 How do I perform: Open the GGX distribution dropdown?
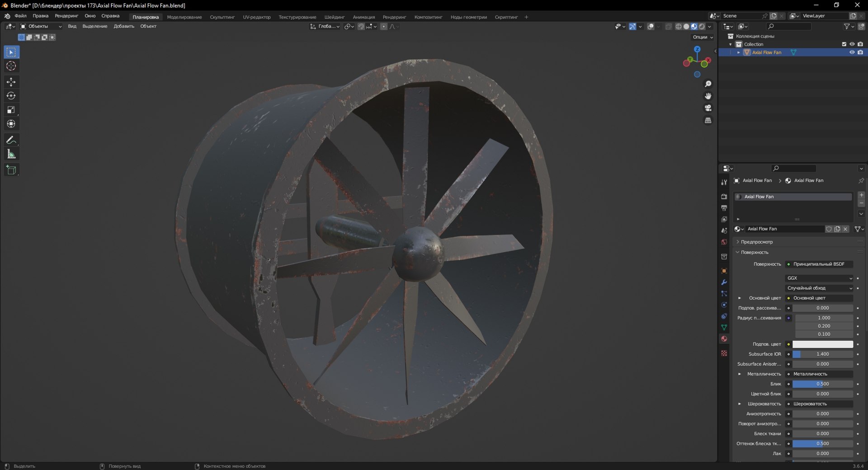tap(820, 278)
